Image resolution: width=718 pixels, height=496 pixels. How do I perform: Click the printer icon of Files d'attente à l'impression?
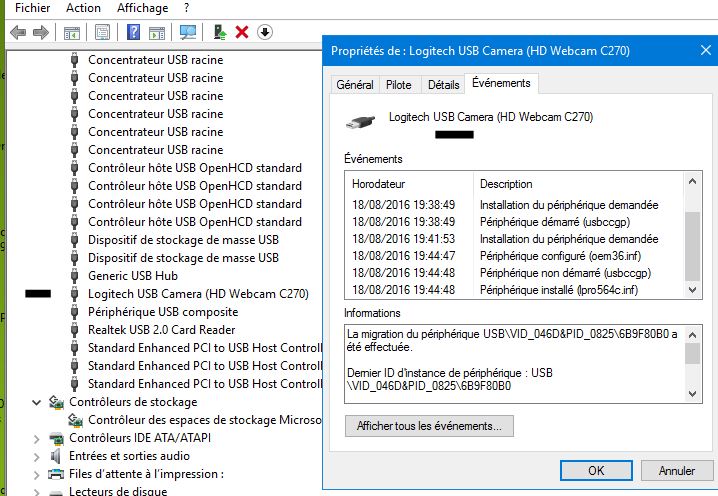pyautogui.click(x=56, y=474)
